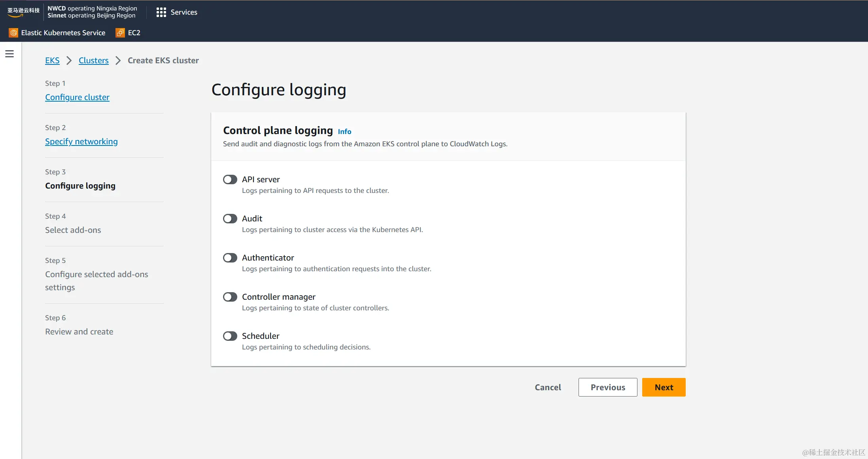868x459 pixels.
Task: Toggle Controller manager logging on
Action: point(230,297)
